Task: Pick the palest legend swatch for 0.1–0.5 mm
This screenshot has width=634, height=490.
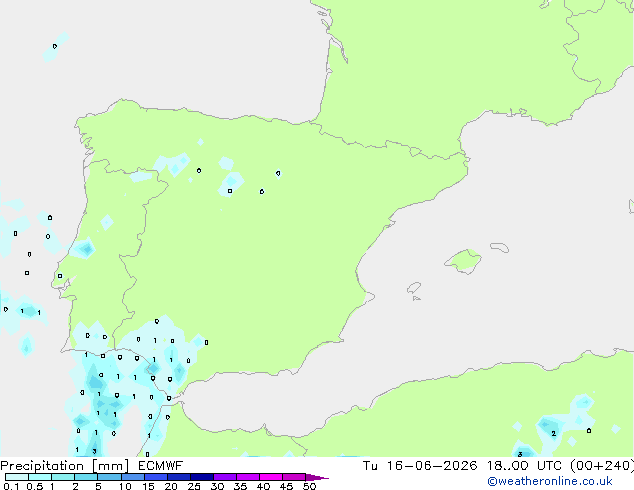Action: point(17,477)
